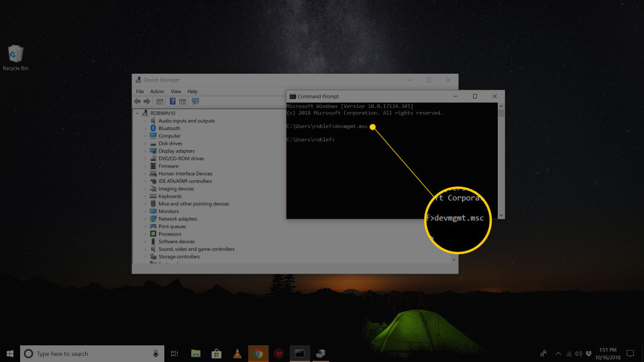644x362 pixels.
Task: Select the Display adapters icon
Action: 153,151
